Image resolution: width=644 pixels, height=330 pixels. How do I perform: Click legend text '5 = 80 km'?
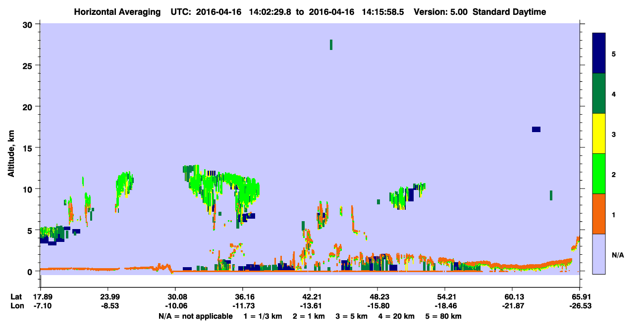point(444,316)
